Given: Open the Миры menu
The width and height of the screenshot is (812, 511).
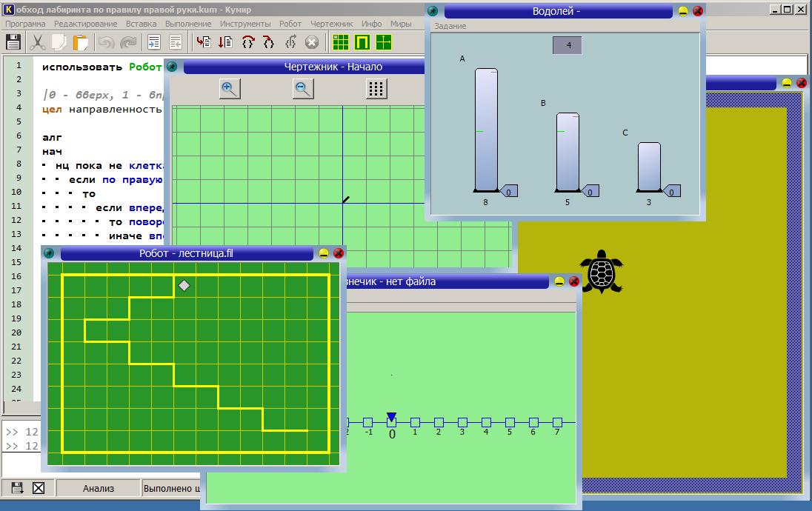Looking at the screenshot, I should [401, 24].
